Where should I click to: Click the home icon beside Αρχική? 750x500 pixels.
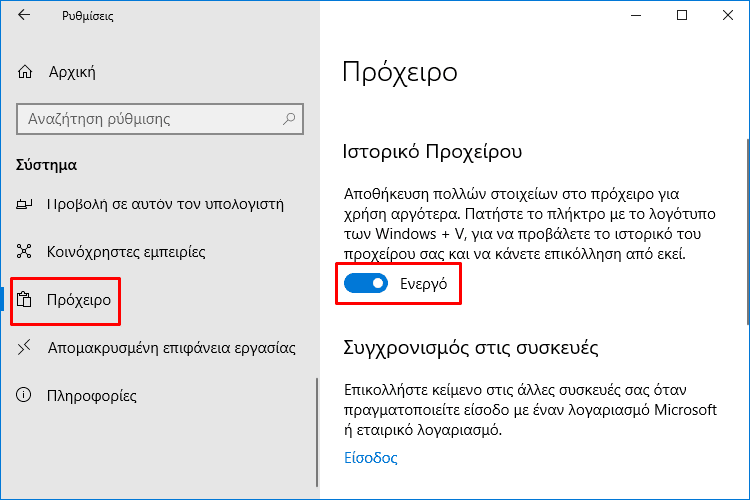[25, 72]
